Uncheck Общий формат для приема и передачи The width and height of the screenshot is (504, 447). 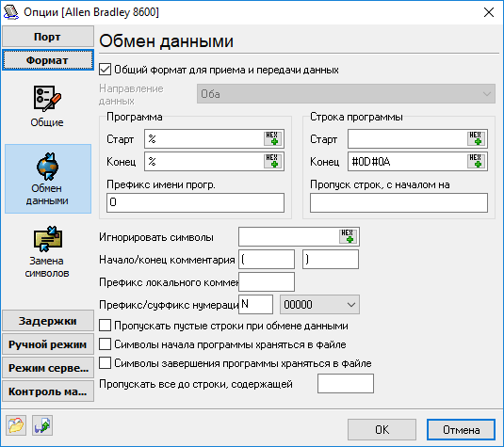point(105,70)
